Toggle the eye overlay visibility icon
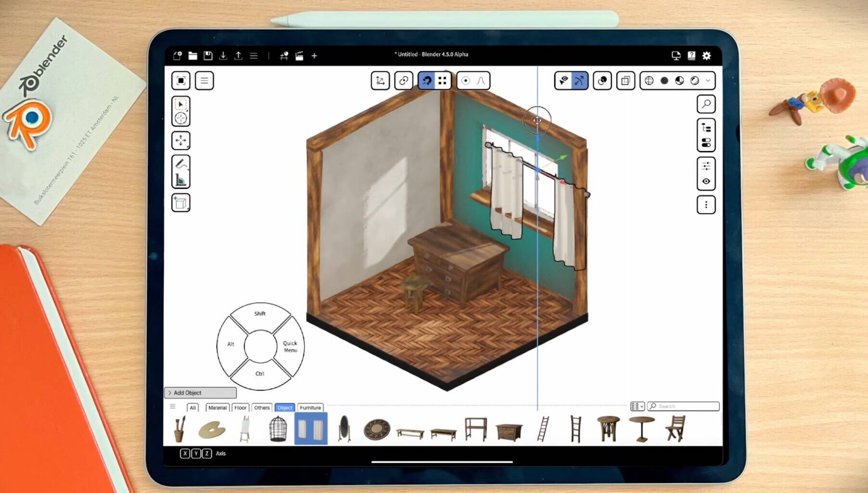This screenshot has height=493, width=868. (x=563, y=80)
